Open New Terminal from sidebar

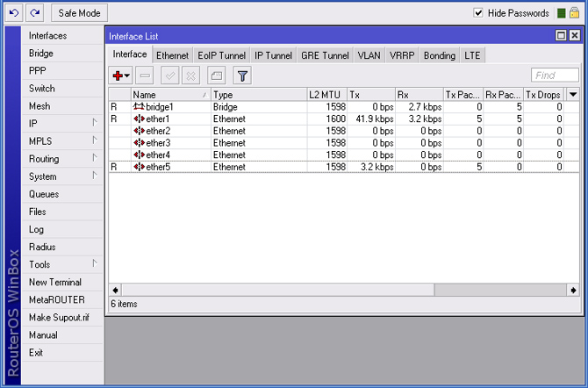[x=54, y=282]
